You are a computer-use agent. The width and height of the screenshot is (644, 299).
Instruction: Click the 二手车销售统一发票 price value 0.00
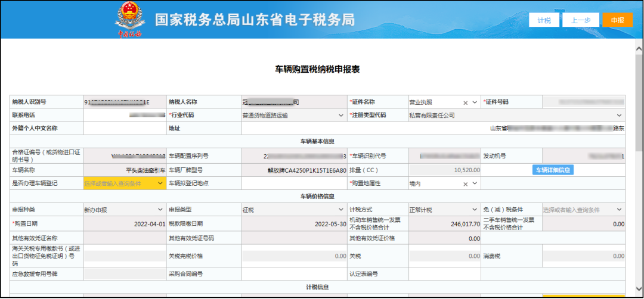point(583,225)
